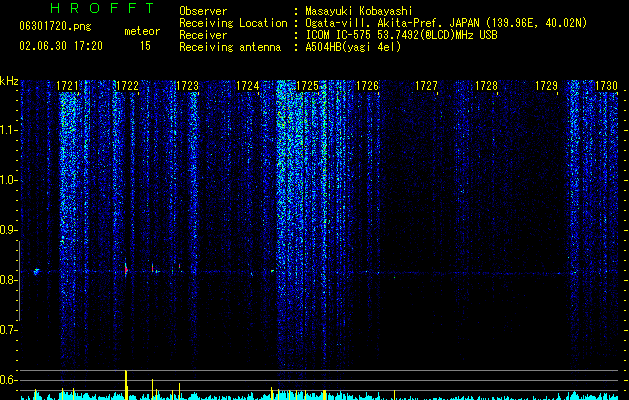Click the 1.1 kHz axis label
This screenshot has width=629, height=400.
coord(8,130)
